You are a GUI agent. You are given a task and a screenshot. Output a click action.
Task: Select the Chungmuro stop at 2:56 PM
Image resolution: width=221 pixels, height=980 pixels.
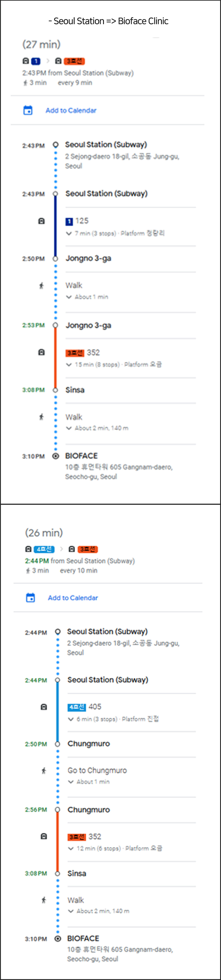[89, 809]
